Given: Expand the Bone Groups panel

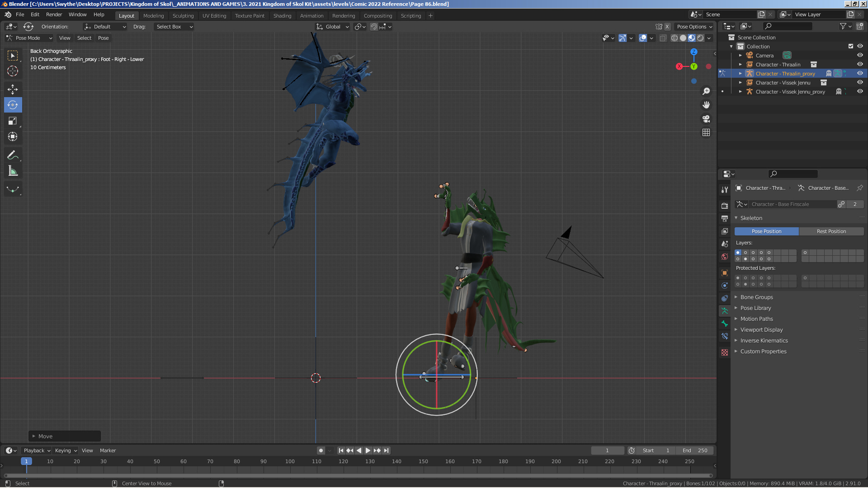Looking at the screenshot, I should click(x=756, y=297).
